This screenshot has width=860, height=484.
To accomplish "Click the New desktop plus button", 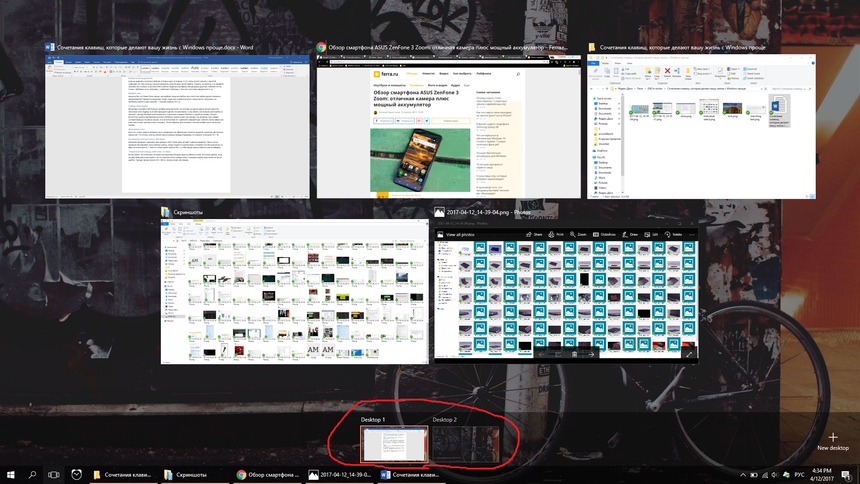I will pos(832,438).
